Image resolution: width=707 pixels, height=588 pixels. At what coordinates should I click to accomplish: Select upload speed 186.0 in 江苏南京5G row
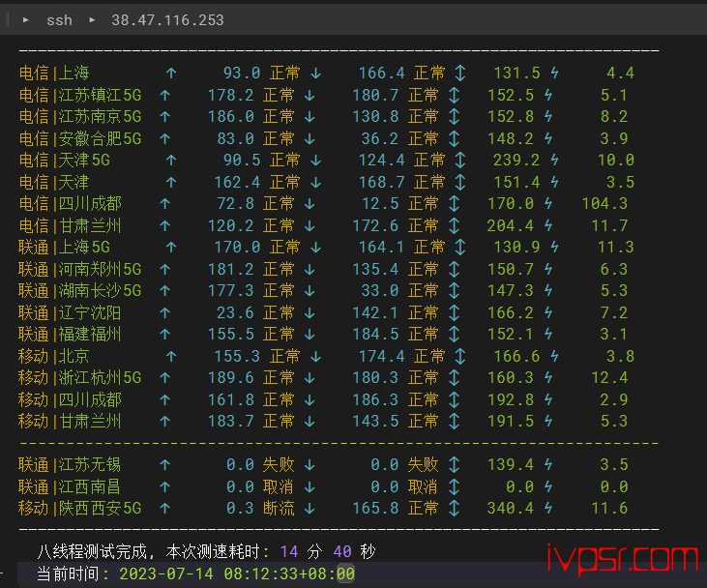click(231, 117)
